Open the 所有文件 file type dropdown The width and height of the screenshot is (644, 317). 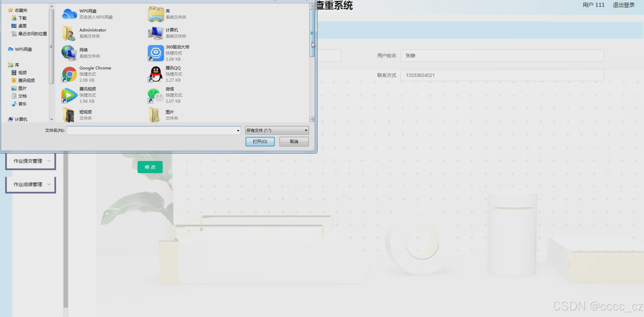point(277,130)
